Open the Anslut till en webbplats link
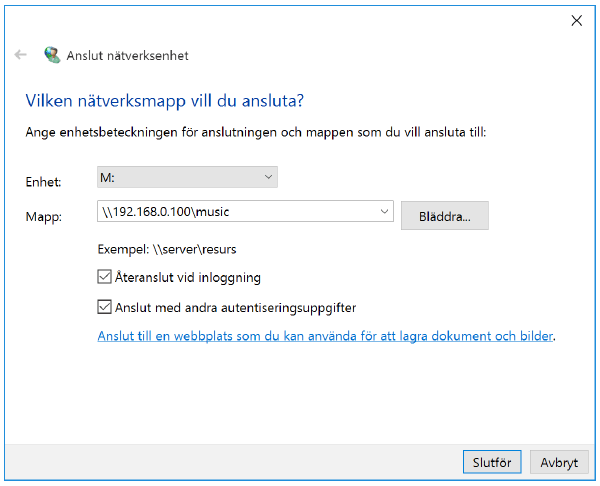This screenshot has height=486, width=600. [x=325, y=336]
